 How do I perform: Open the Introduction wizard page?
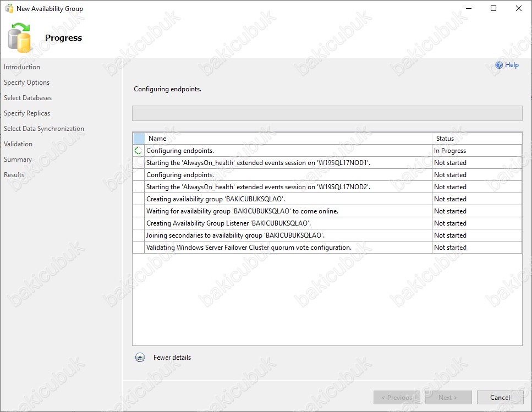click(x=22, y=67)
